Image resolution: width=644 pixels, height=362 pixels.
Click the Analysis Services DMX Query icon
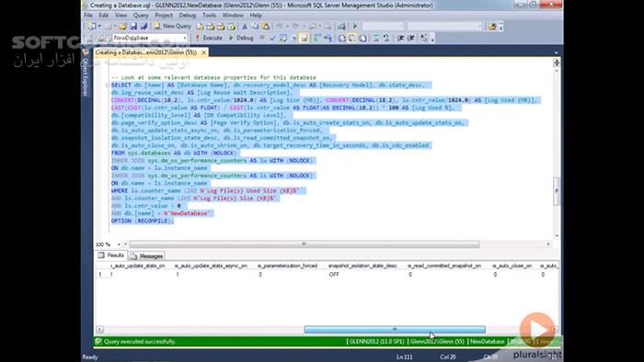point(221,27)
